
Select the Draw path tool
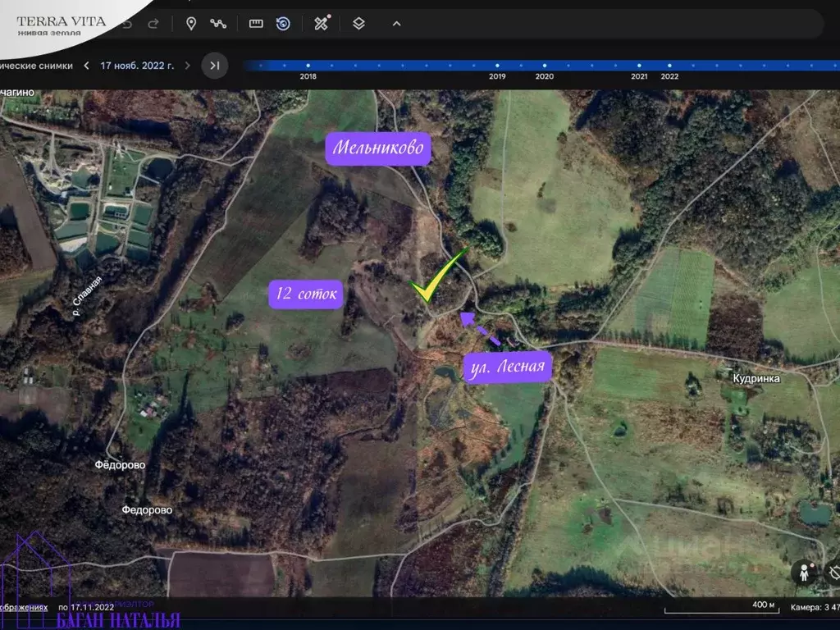(217, 24)
